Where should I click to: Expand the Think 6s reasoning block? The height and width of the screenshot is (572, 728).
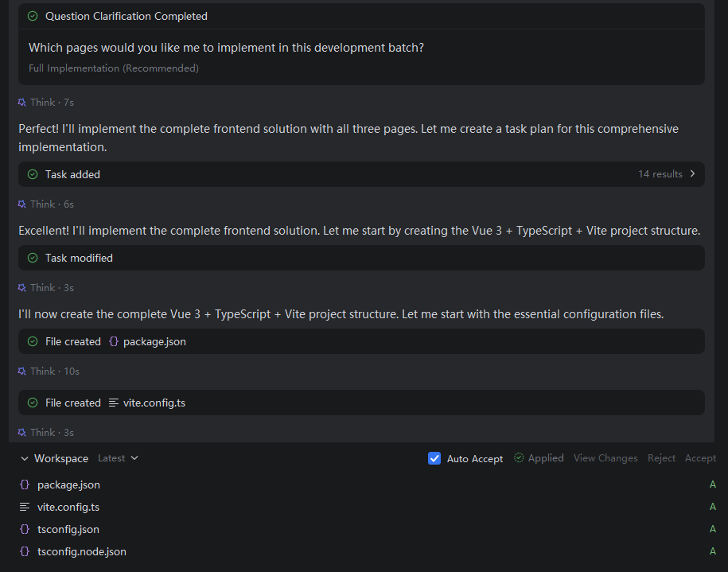click(x=45, y=204)
